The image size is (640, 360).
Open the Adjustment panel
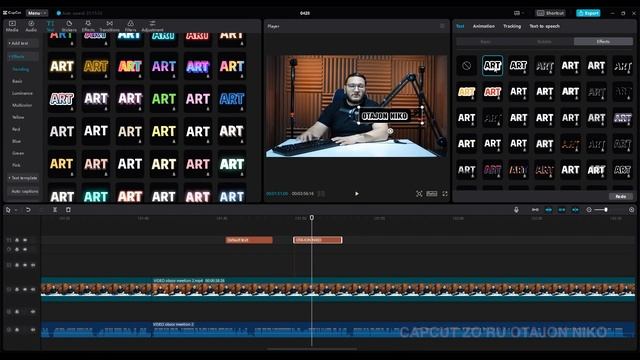[x=152, y=26]
